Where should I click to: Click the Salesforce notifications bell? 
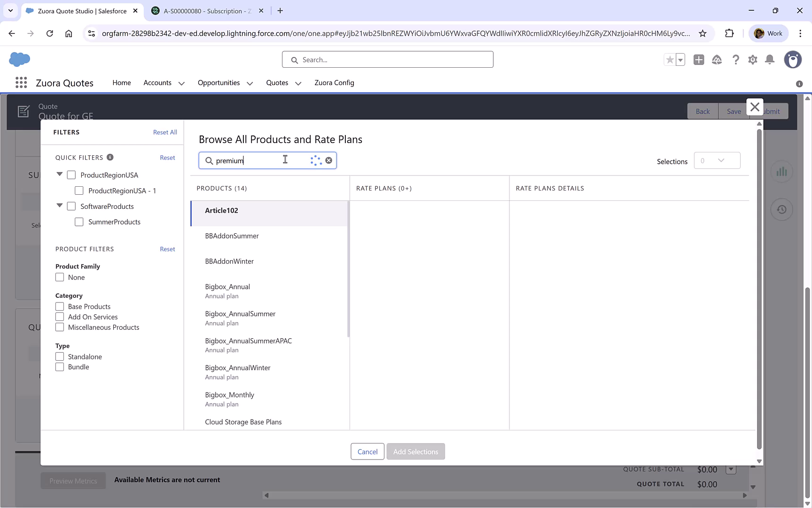pos(770,60)
